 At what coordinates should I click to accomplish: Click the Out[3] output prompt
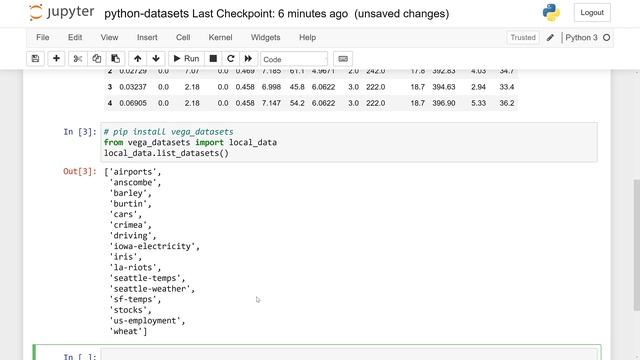pyautogui.click(x=80, y=171)
